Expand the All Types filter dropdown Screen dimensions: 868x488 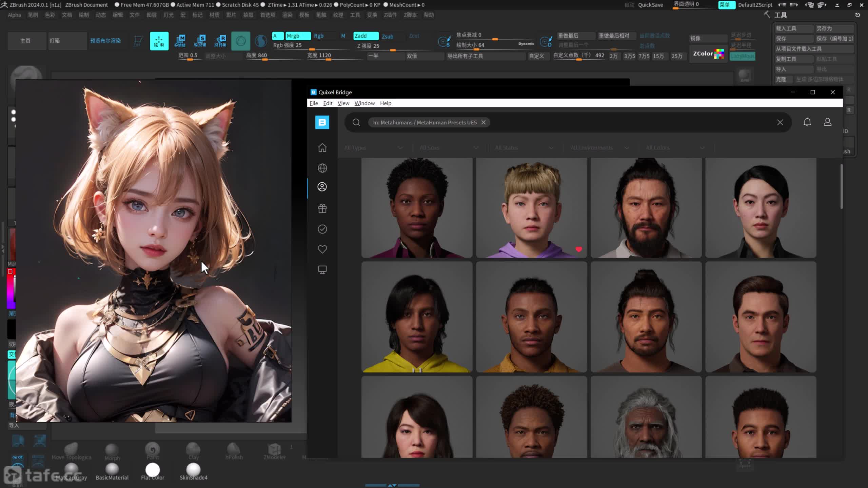374,148
